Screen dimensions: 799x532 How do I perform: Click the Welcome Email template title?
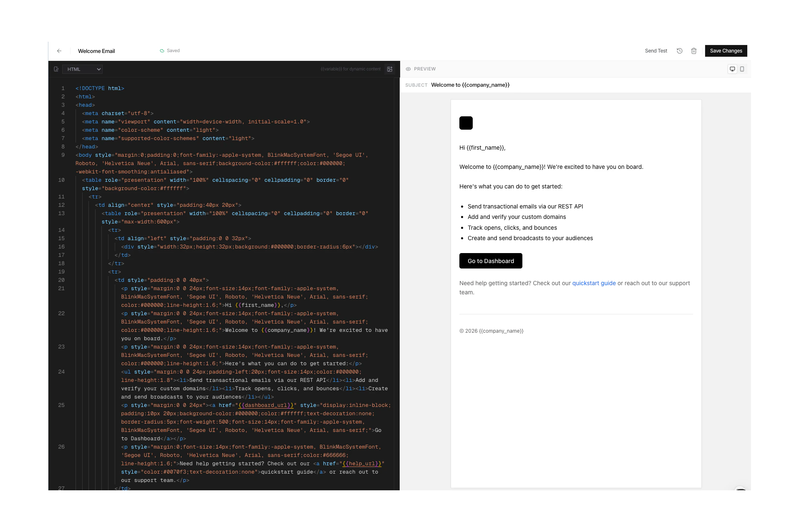point(96,51)
